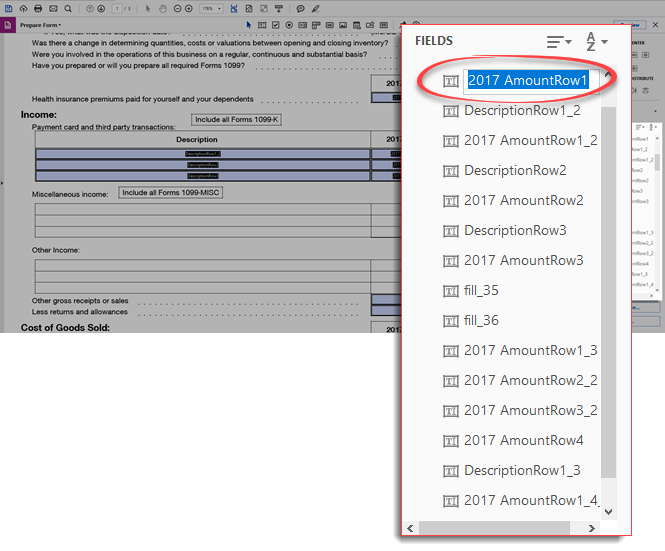
Task: Click Fields list scroll down arrow
Action: (609, 512)
